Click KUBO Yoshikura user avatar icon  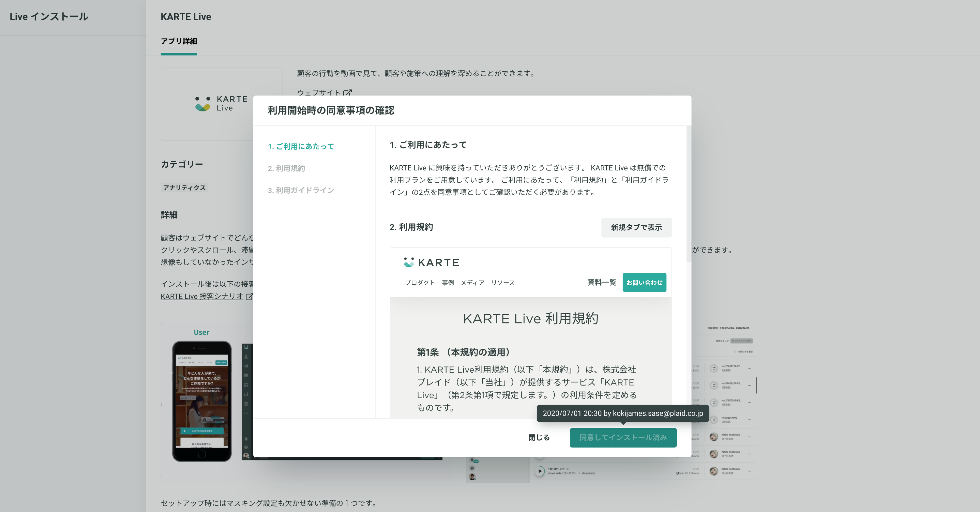pyautogui.click(x=714, y=437)
